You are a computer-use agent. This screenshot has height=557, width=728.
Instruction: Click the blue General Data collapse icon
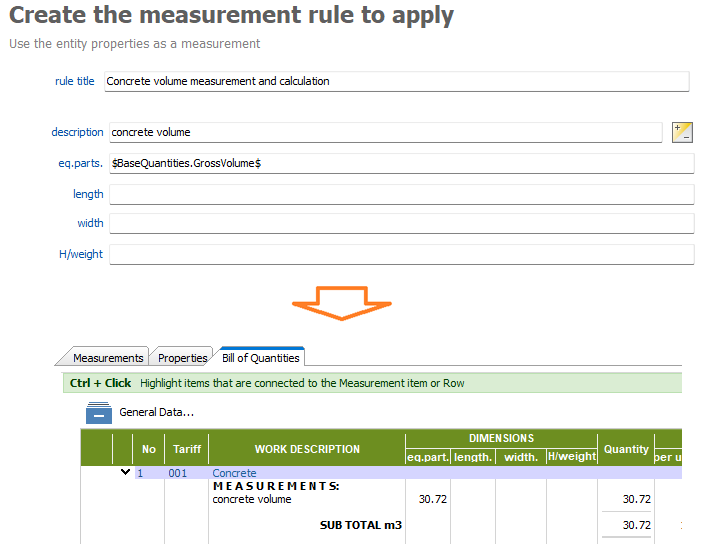pyautogui.click(x=98, y=412)
